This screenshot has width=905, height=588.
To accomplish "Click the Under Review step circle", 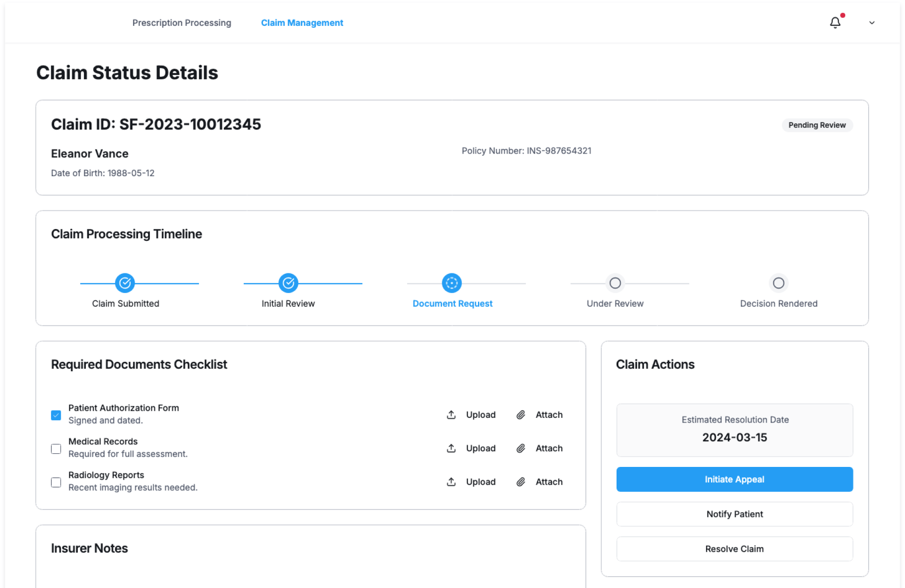I will pyautogui.click(x=615, y=283).
